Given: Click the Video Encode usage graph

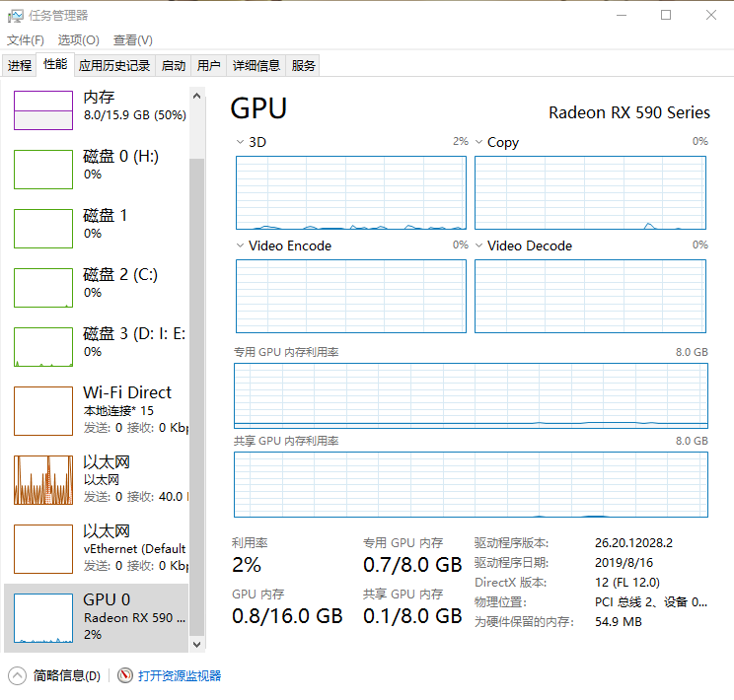Looking at the screenshot, I should pyautogui.click(x=351, y=296).
